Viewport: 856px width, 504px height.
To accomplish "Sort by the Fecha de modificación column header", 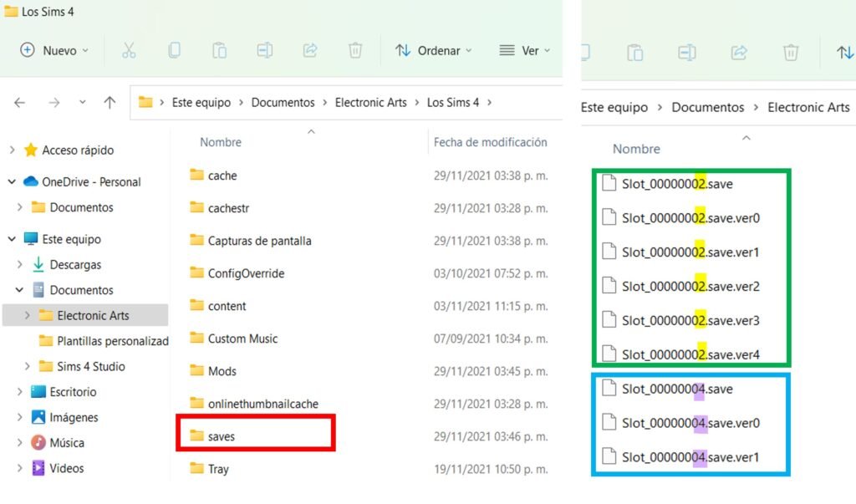I will pos(490,142).
